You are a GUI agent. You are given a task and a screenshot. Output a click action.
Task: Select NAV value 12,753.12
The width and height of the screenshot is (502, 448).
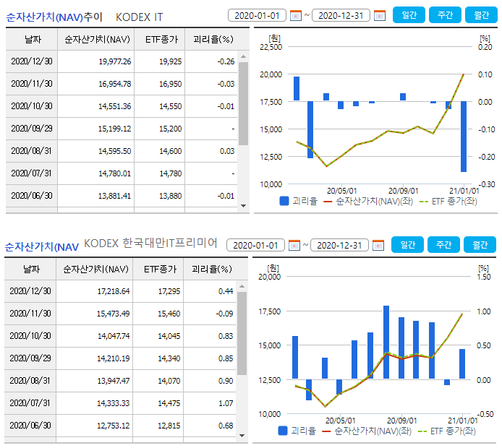pyautogui.click(x=114, y=426)
